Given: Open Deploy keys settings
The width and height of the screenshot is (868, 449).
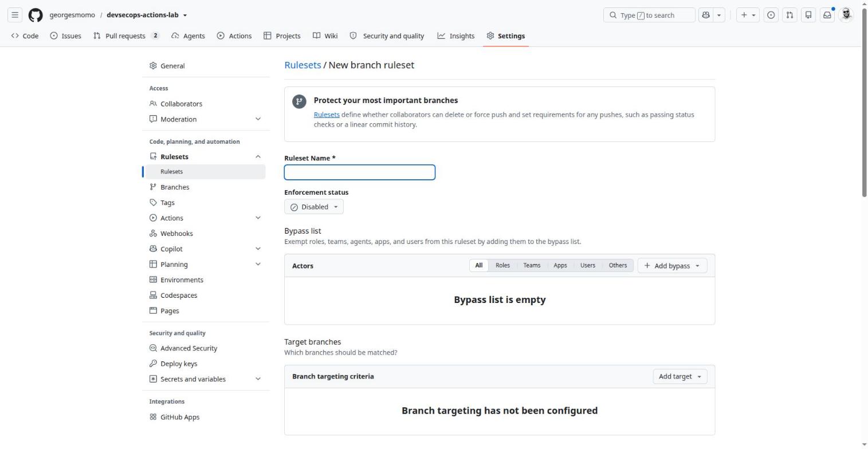Looking at the screenshot, I should [x=205, y=364].
